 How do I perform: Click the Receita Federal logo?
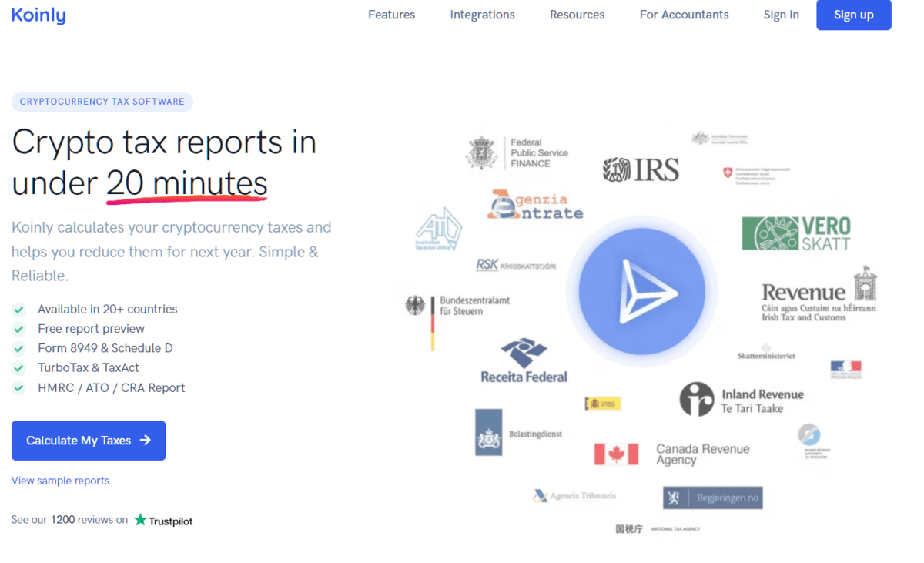(524, 361)
